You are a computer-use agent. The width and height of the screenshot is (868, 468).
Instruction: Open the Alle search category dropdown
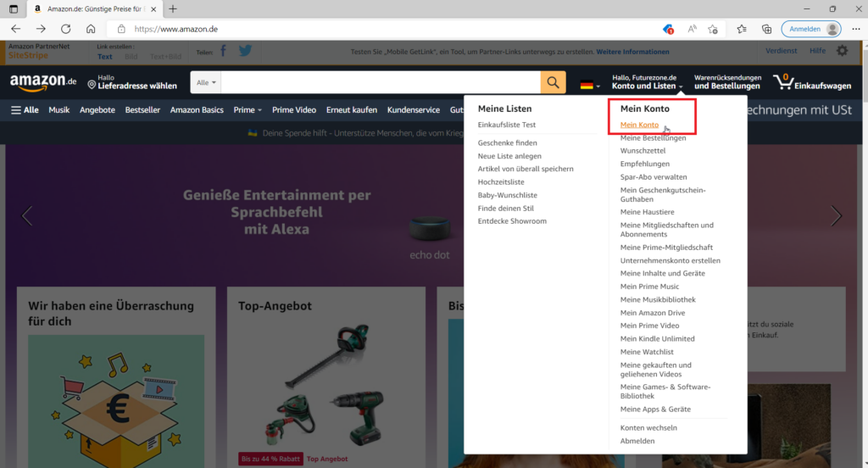point(206,82)
